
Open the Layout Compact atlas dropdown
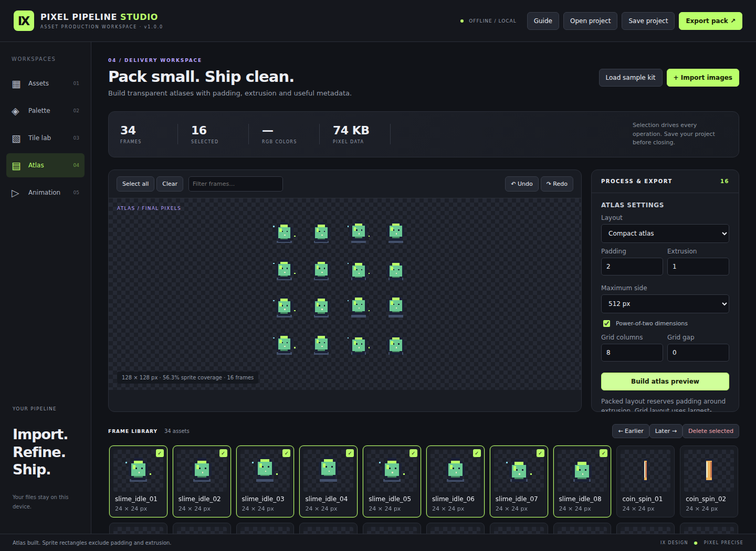tap(665, 234)
